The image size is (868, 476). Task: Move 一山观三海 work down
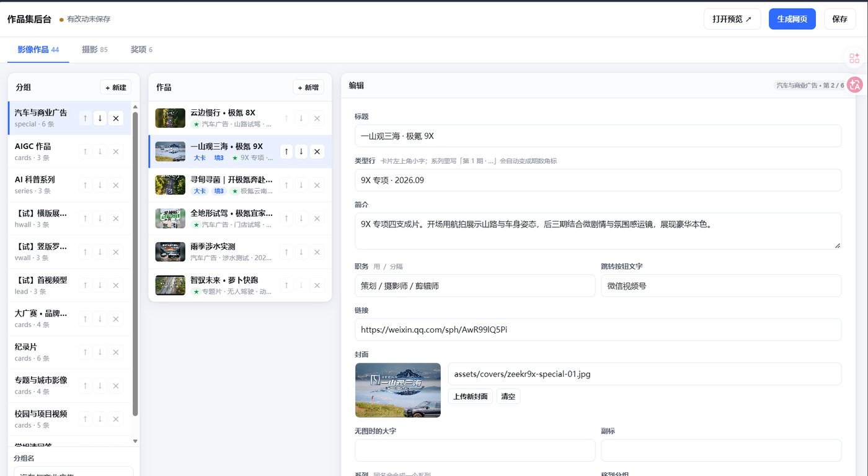click(301, 151)
